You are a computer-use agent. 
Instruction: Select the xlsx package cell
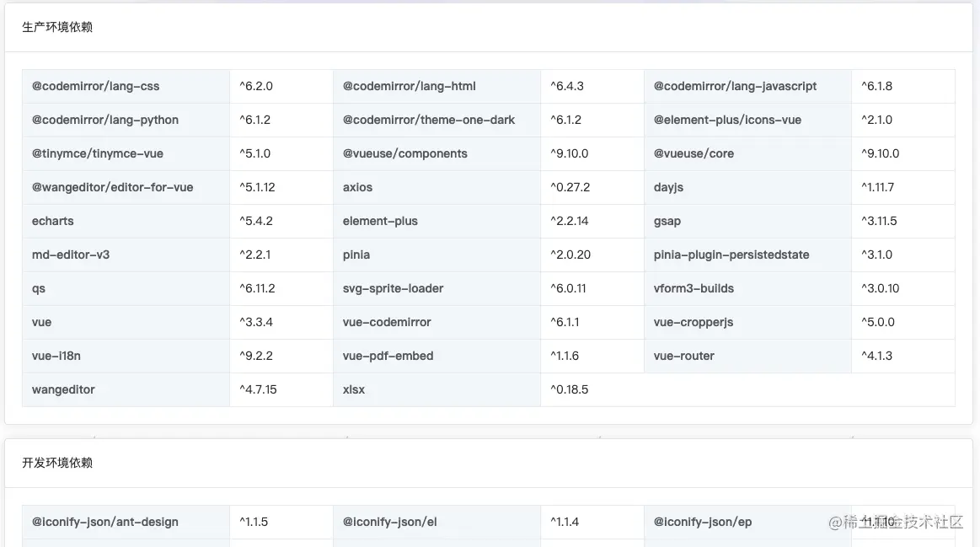pos(354,389)
